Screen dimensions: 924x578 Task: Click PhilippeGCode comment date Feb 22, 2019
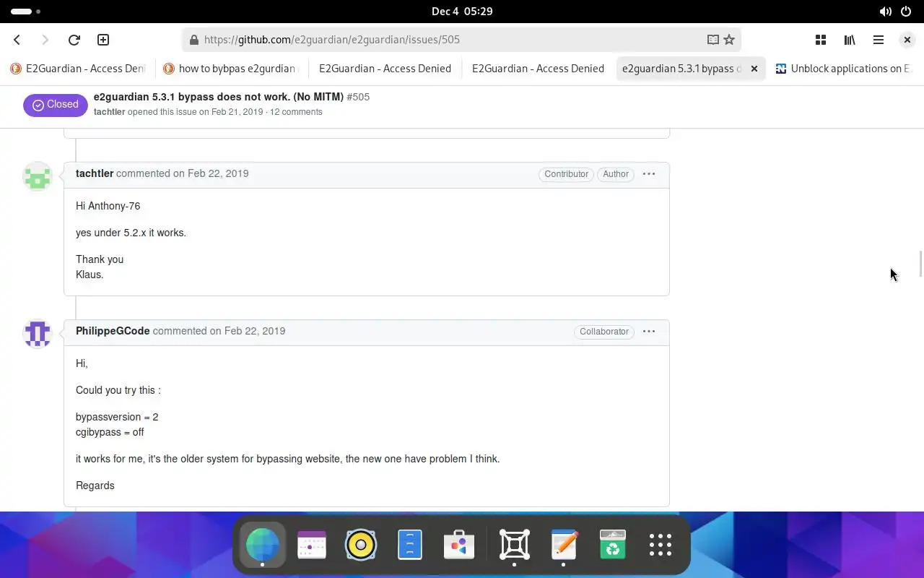point(248,331)
